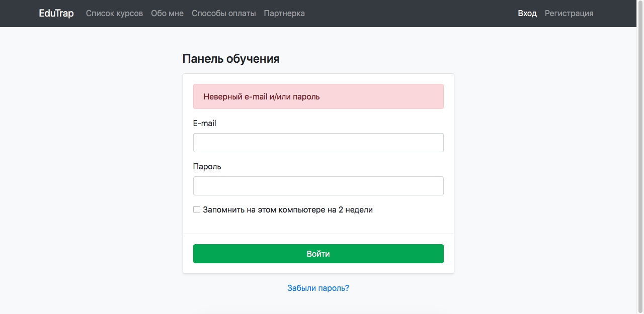This screenshot has height=314, width=644.
Task: Click the E-mail field label
Action: [x=205, y=123]
